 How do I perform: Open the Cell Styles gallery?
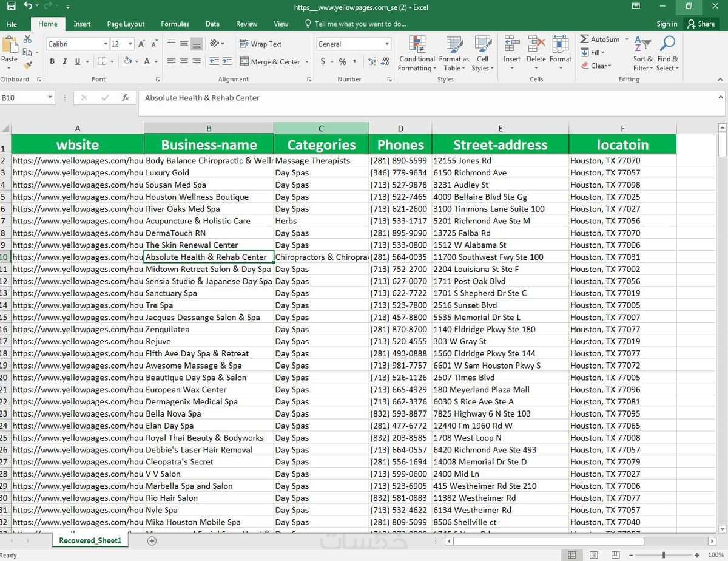coord(482,54)
